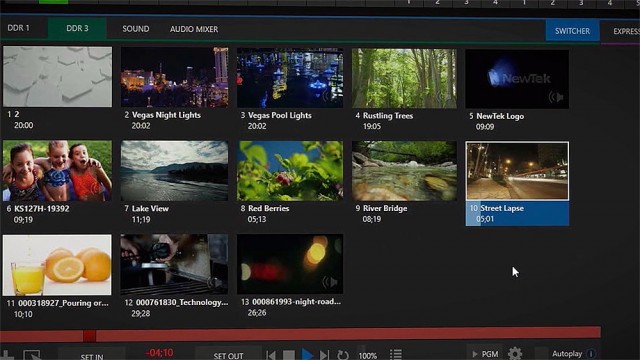
Task: Toggle the Autoplay switch
Action: (x=567, y=353)
